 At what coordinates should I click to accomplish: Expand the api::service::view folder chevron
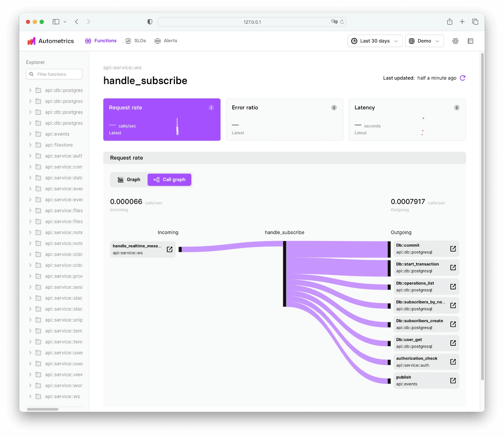pyautogui.click(x=30, y=375)
